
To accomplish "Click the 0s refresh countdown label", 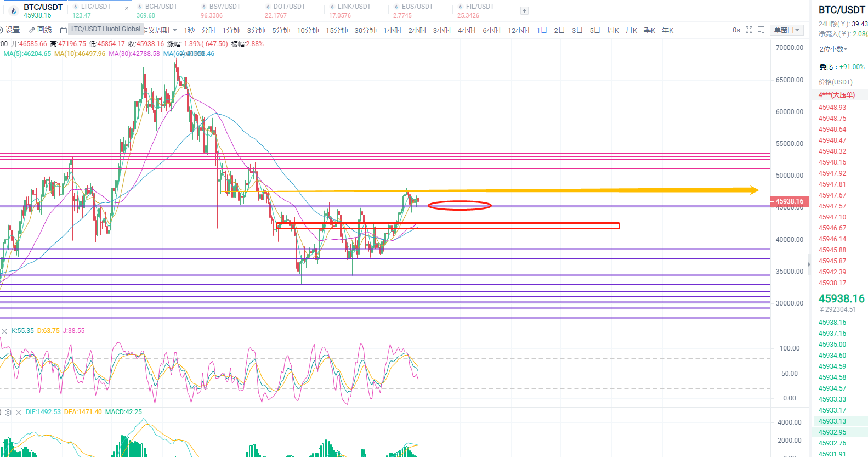I will [736, 30].
